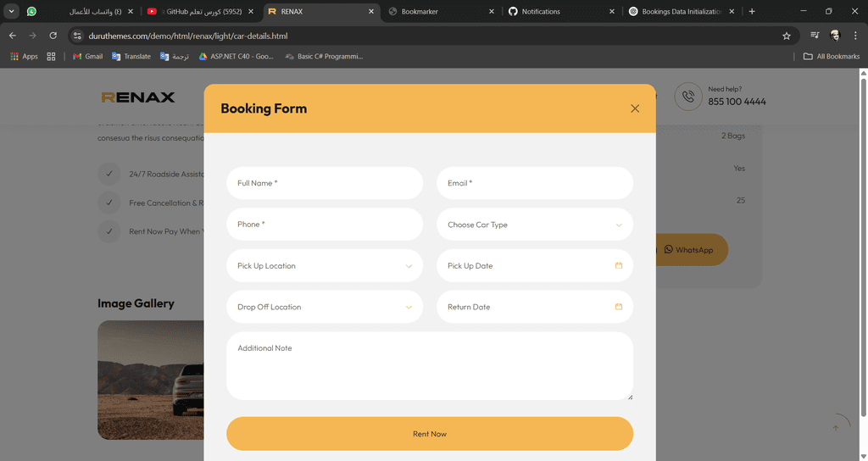Bookmark this page with the star icon
Screen dimensions: 868x461
click(787, 36)
